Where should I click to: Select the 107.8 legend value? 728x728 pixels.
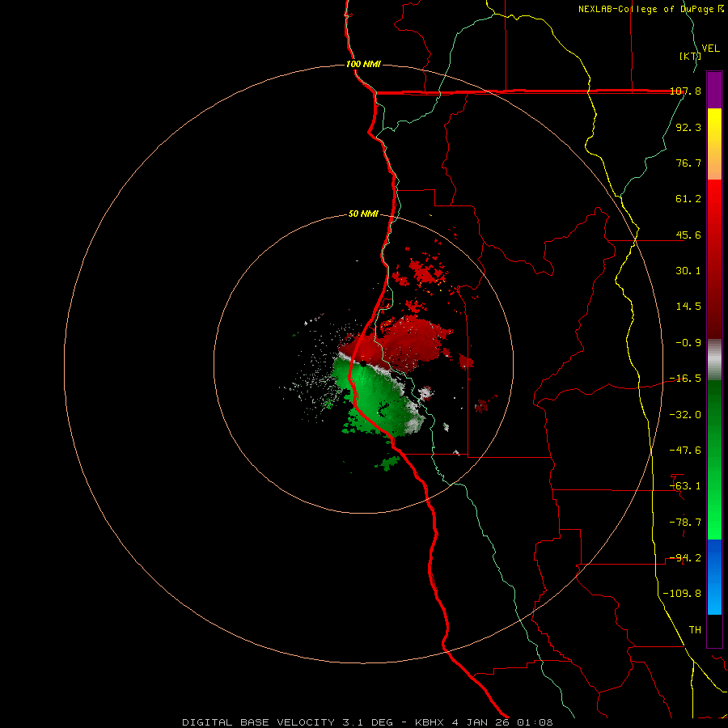coord(685,91)
